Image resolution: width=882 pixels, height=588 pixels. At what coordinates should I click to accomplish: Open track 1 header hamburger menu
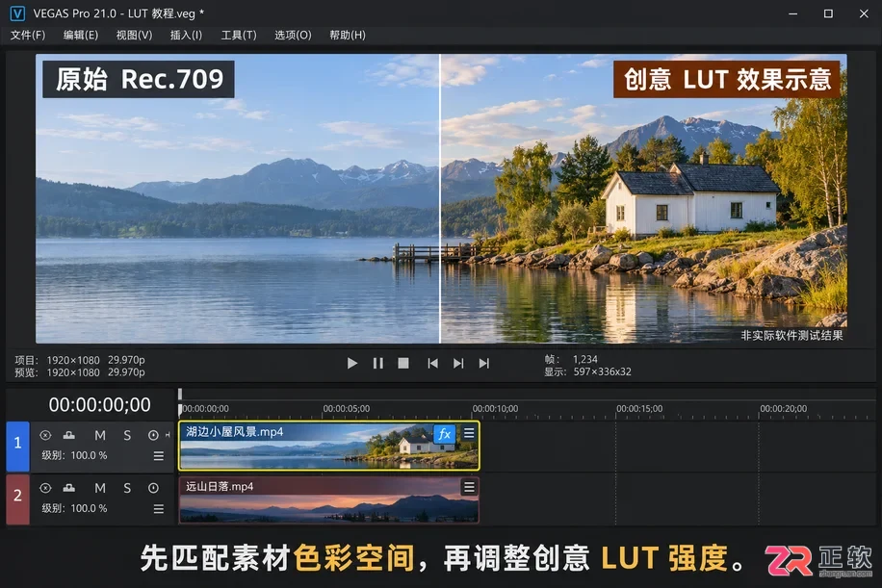point(159,456)
